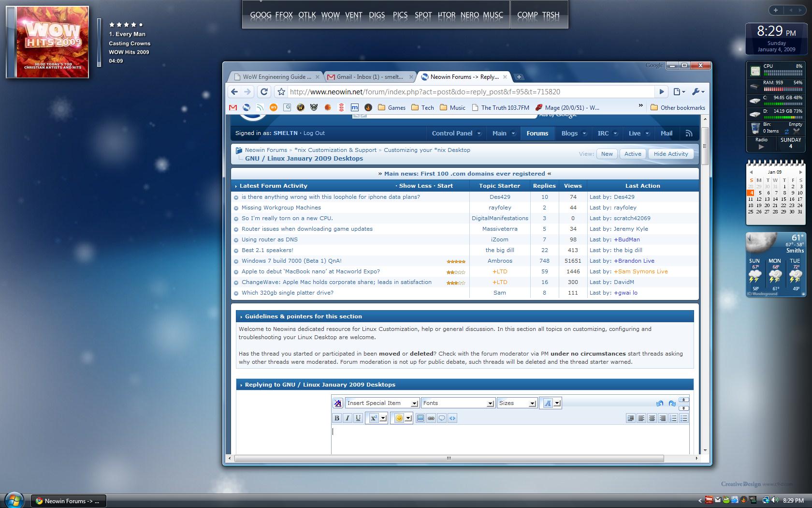The width and height of the screenshot is (812, 508).
Task: Click the insert link icon
Action: point(431,418)
